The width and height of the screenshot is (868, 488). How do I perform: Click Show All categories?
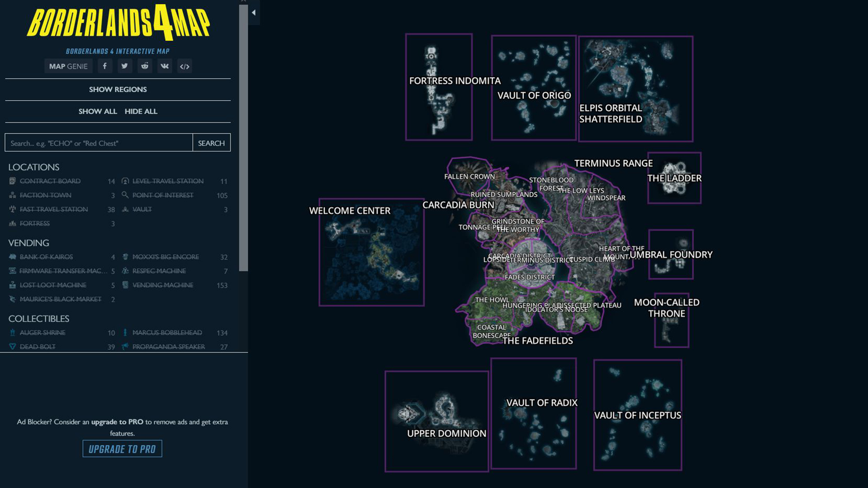pyautogui.click(x=98, y=111)
